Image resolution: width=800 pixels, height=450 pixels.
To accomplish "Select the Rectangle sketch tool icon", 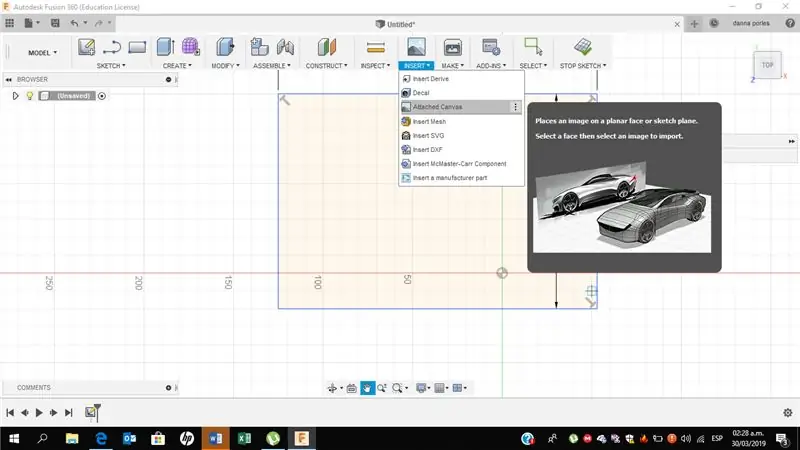I will 137,47.
